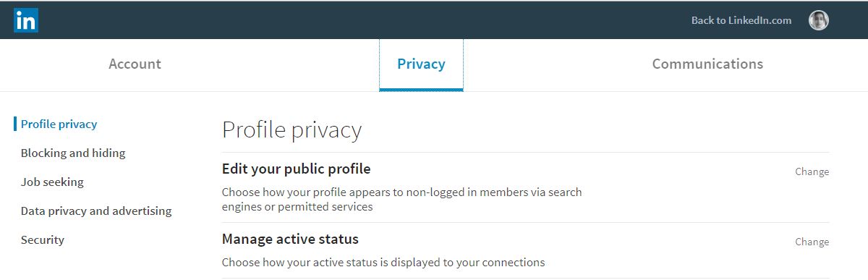This screenshot has width=868, height=280.
Task: Navigate to Security settings in sidebar
Action: point(43,239)
